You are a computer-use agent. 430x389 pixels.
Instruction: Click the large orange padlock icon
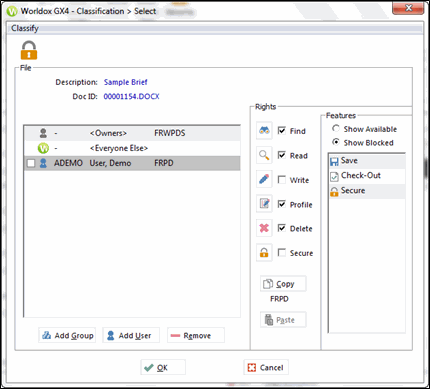[29, 50]
